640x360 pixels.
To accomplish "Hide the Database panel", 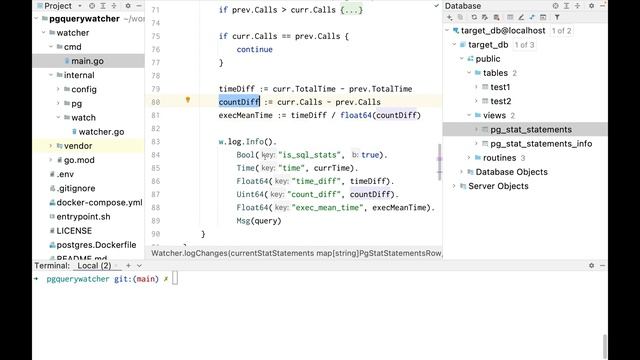I will pyautogui.click(x=602, y=6).
